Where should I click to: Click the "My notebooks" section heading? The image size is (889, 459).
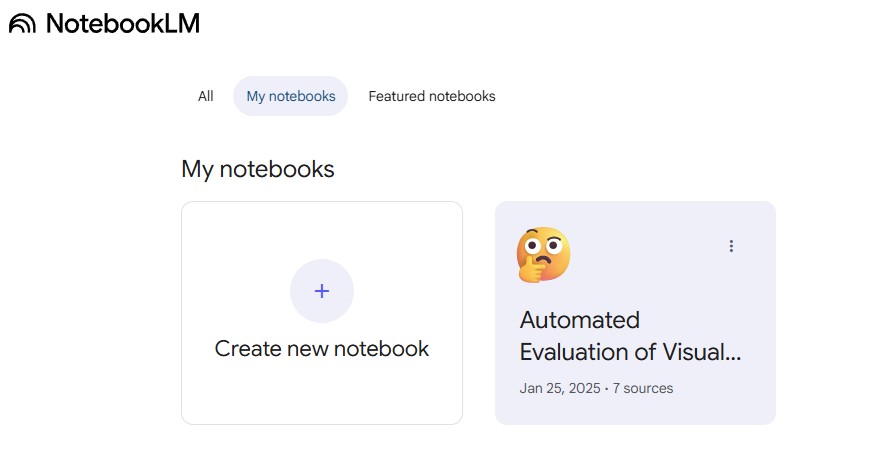[x=257, y=169]
